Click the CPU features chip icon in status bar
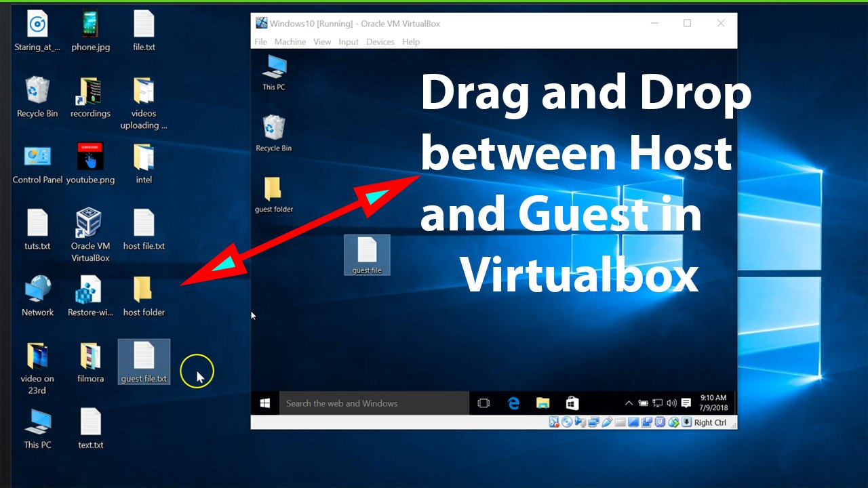 click(x=660, y=422)
